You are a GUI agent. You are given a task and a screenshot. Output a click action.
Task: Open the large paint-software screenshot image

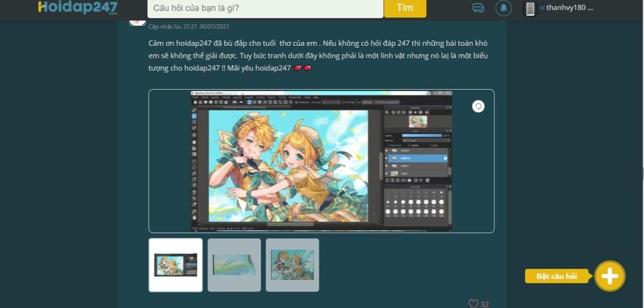321,161
